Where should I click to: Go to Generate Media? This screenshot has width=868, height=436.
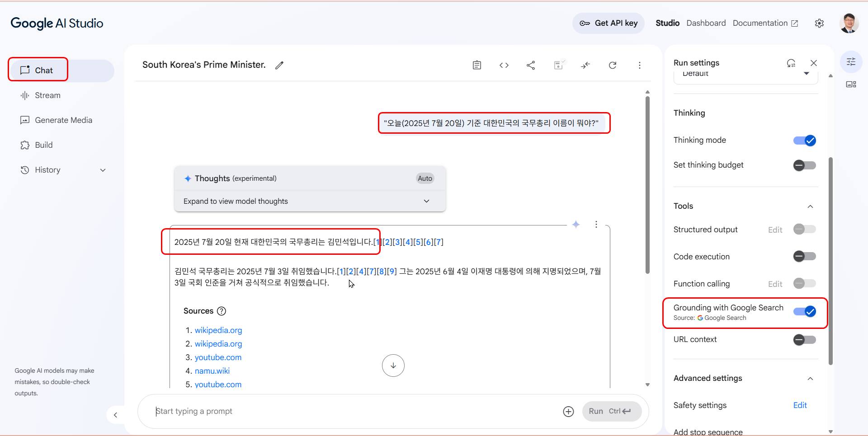pyautogui.click(x=61, y=120)
